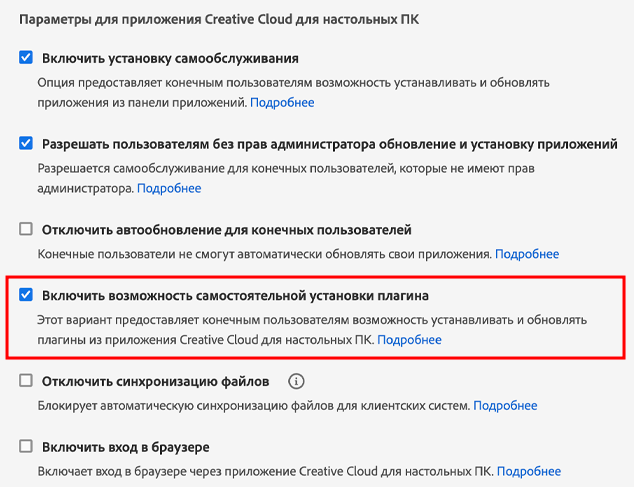
Task: Uncheck plugin self-install checkbox
Action: [26, 295]
